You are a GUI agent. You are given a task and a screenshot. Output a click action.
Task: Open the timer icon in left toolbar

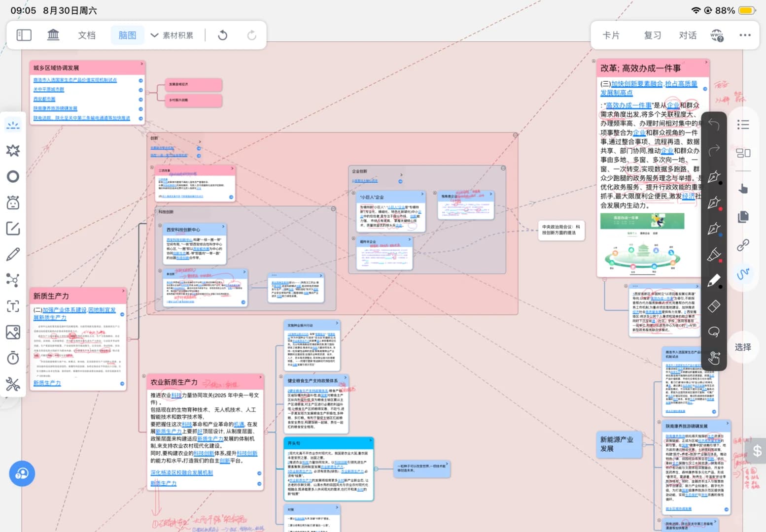[13, 358]
